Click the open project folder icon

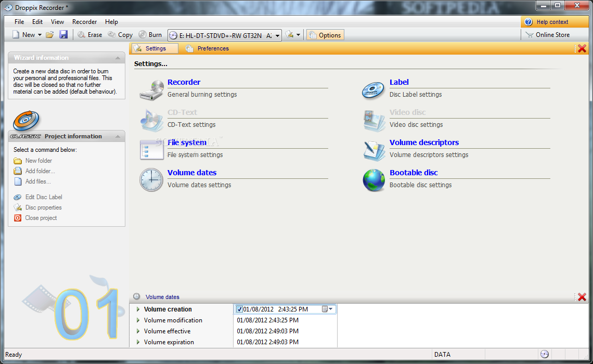[x=49, y=35]
